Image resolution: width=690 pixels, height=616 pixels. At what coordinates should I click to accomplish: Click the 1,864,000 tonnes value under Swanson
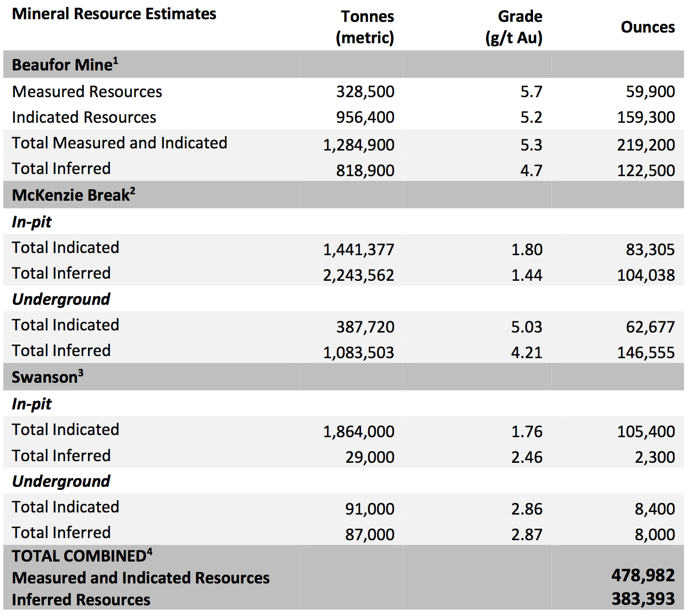point(358,431)
